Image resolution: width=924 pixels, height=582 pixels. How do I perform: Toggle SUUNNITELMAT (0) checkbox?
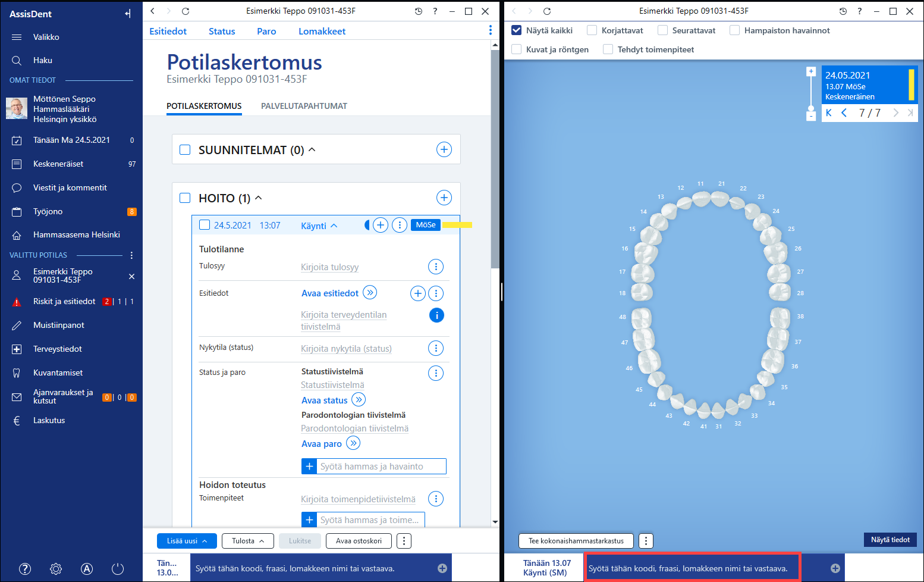[185, 149]
